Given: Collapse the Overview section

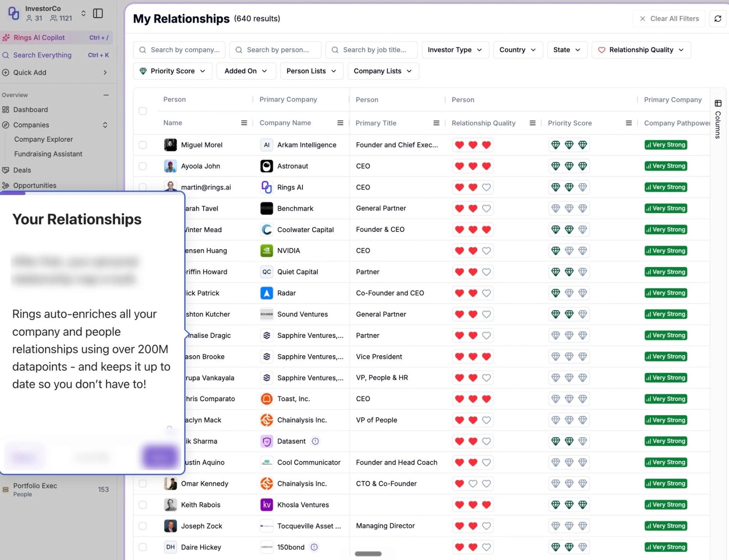Looking at the screenshot, I should (106, 95).
